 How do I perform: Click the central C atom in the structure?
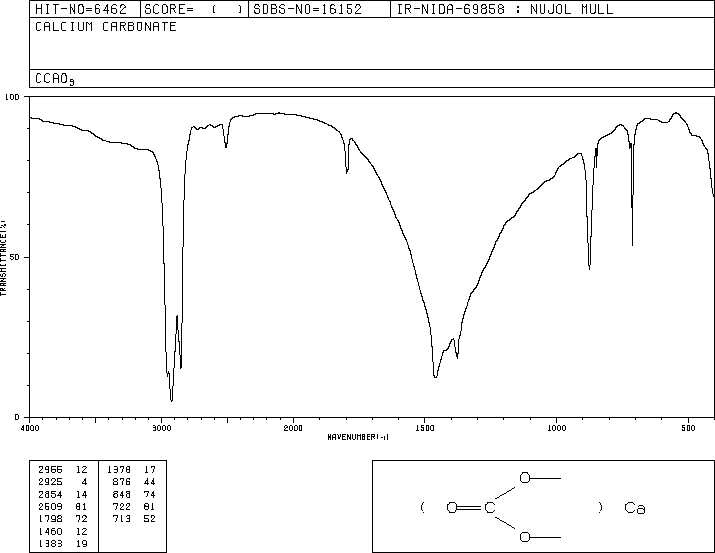point(490,507)
